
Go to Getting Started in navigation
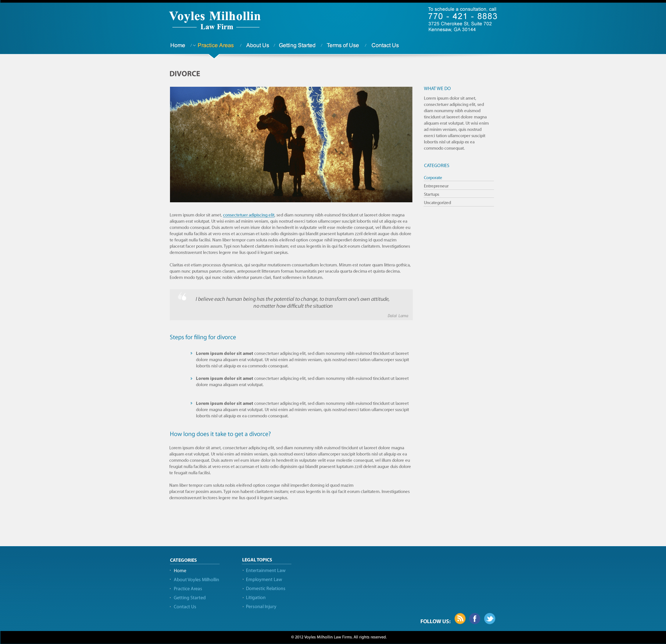pos(297,45)
